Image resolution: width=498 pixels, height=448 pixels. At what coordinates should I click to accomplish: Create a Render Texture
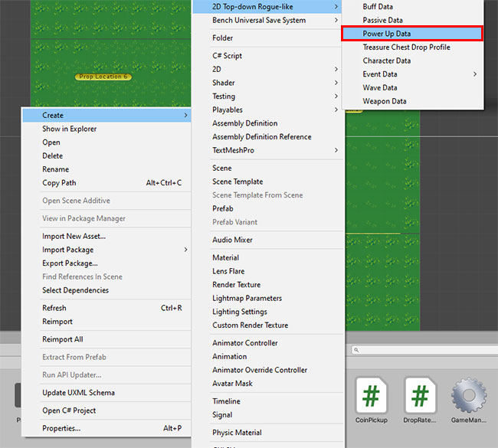click(267, 285)
